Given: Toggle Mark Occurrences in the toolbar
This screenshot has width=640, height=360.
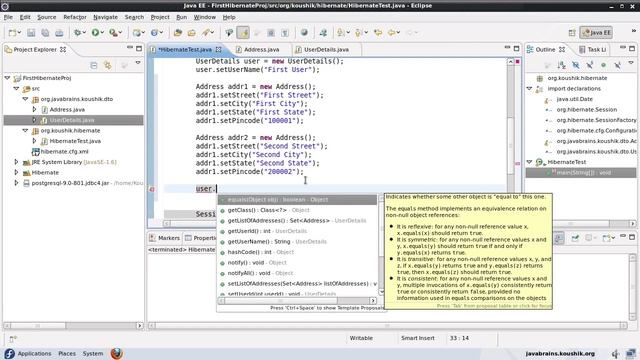Looking at the screenshot, I should pos(243,33).
